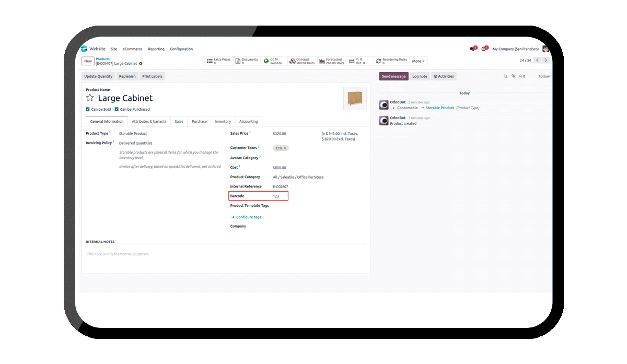The height and width of the screenshot is (364, 627).
Task: Open Documents stat button
Action: [x=247, y=61]
